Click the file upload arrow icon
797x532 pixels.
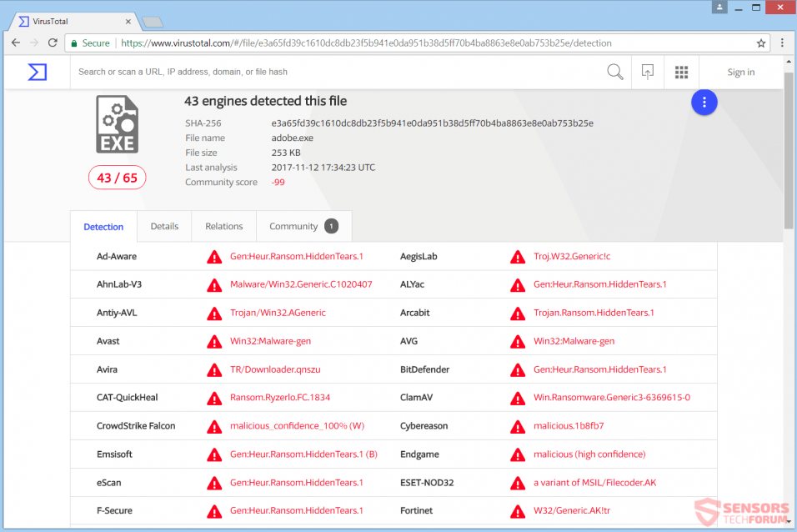pos(648,72)
